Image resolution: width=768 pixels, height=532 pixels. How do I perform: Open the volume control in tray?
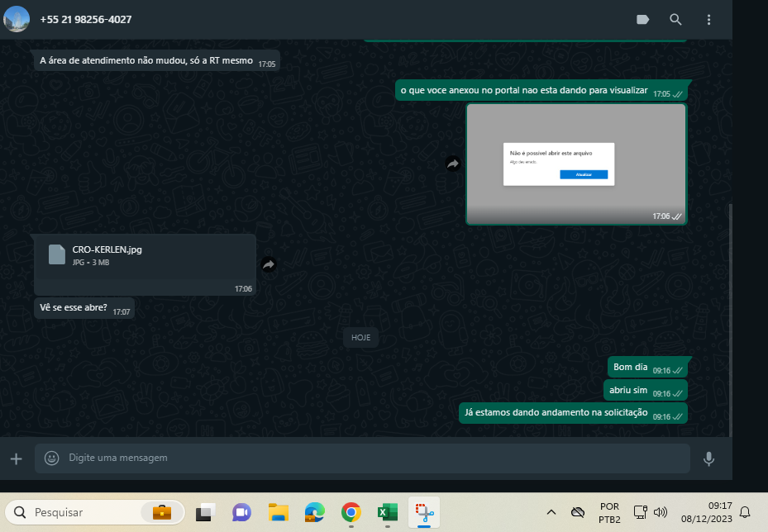click(x=661, y=512)
